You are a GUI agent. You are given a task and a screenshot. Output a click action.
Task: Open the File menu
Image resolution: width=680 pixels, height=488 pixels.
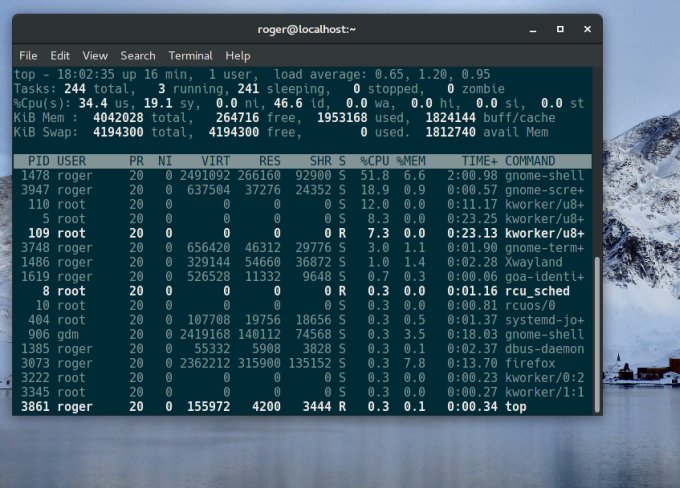click(x=28, y=56)
